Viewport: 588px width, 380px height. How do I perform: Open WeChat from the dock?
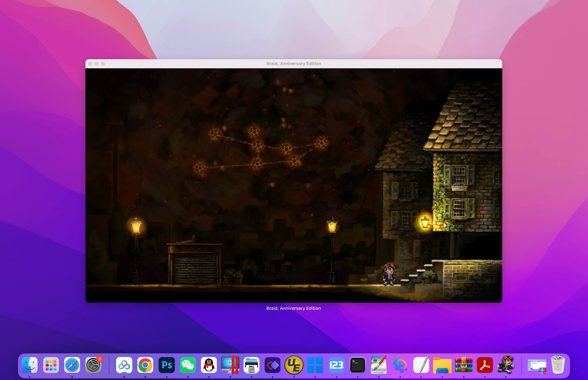(x=188, y=365)
